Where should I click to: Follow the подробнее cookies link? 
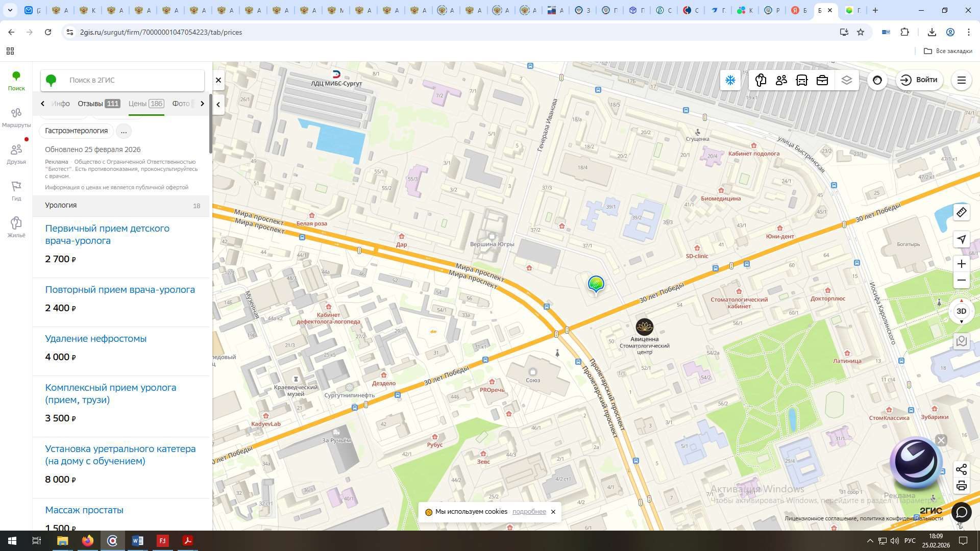coord(529,512)
